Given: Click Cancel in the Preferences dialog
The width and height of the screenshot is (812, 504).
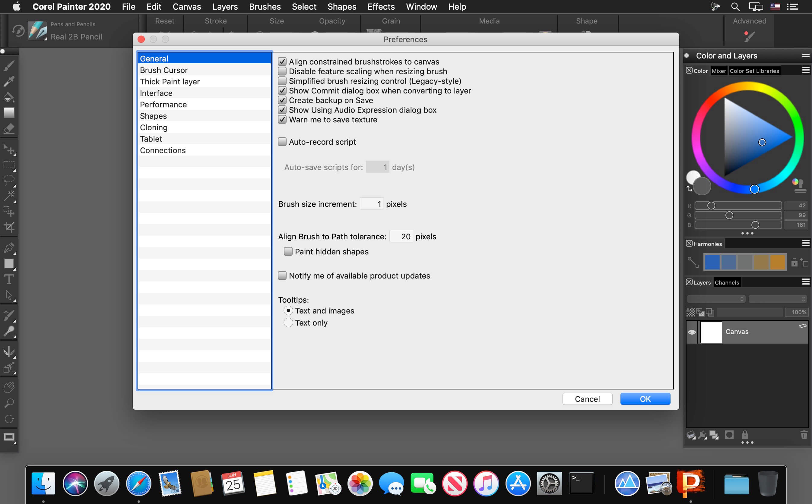Looking at the screenshot, I should 587,399.
